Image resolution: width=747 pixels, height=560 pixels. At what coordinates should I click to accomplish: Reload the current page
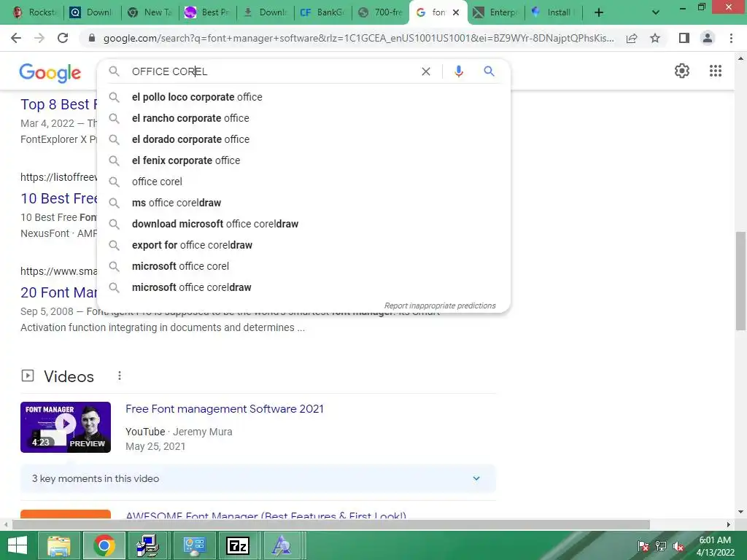point(63,38)
